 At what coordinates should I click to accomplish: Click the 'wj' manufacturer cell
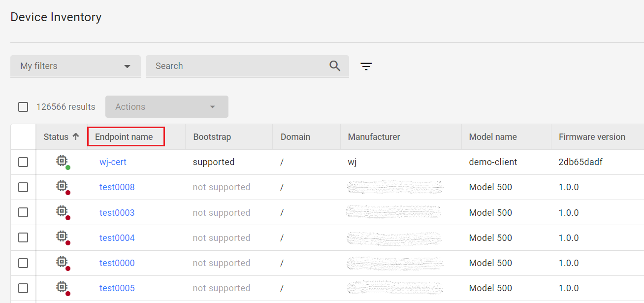click(x=352, y=162)
